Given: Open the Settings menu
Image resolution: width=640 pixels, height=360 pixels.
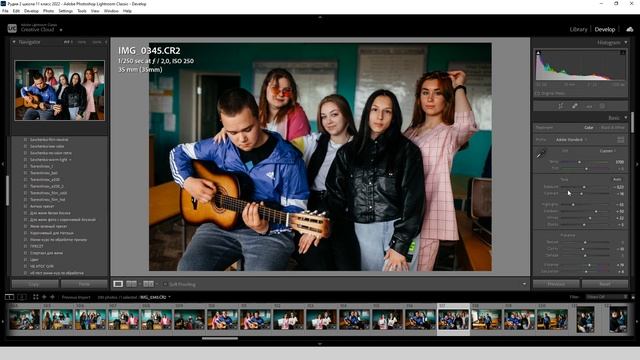Looking at the screenshot, I should pyautogui.click(x=66, y=11).
